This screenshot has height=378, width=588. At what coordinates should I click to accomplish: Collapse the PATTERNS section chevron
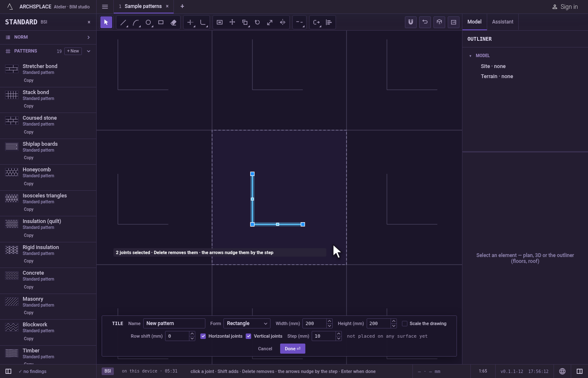pos(89,51)
